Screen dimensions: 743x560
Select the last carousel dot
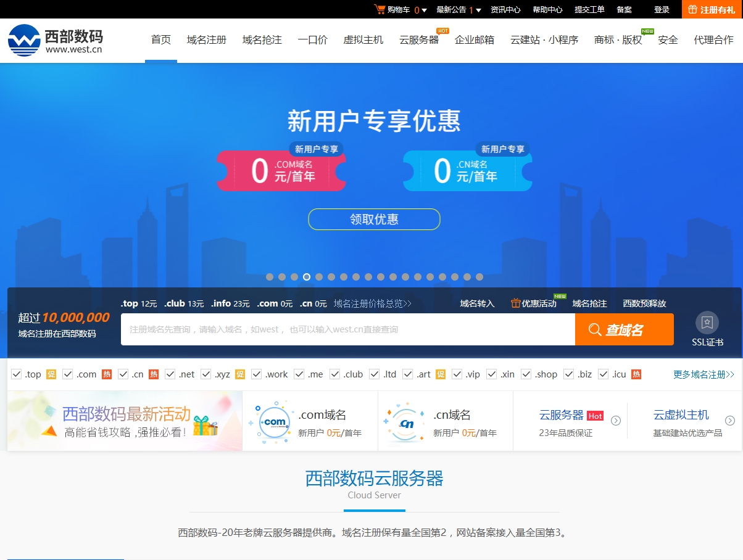coord(479,277)
